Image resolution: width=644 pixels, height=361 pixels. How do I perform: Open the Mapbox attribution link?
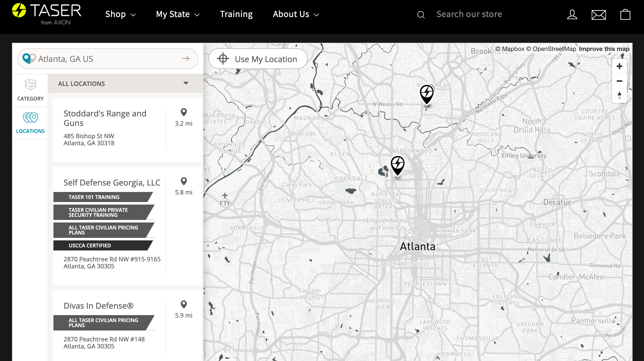(510, 49)
